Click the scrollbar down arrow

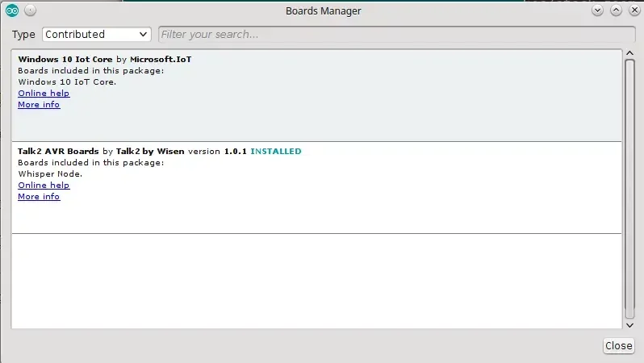coord(629,325)
